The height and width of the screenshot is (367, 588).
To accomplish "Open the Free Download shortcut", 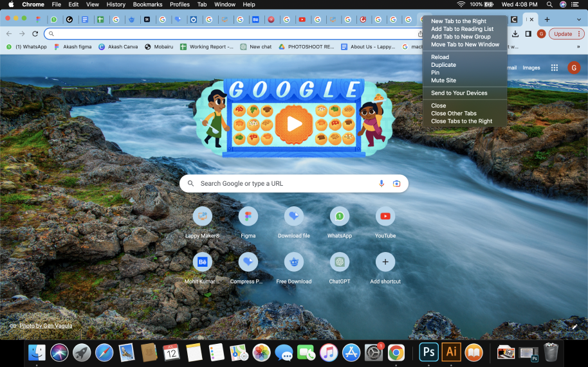I will point(294,262).
